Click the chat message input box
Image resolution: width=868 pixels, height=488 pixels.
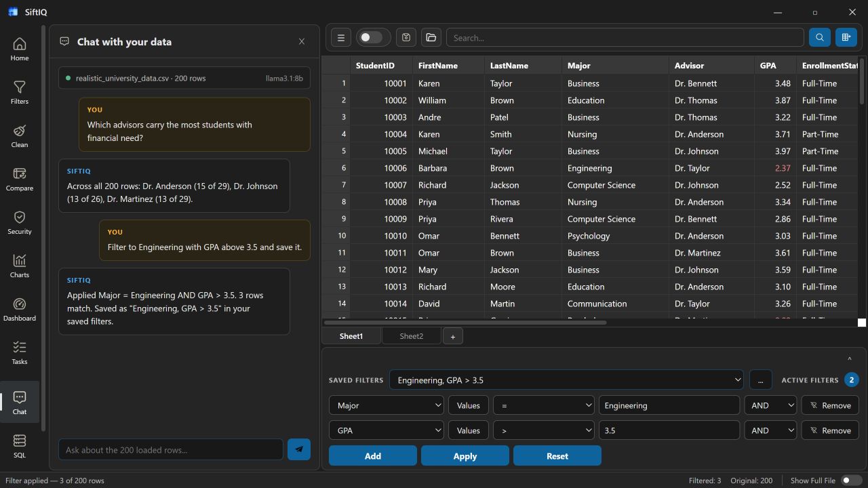171,449
